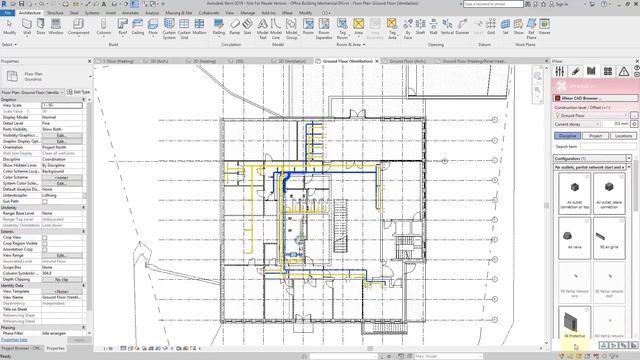Collapse the Graphics section in Properties
The image size is (640, 360).
coord(83,99)
